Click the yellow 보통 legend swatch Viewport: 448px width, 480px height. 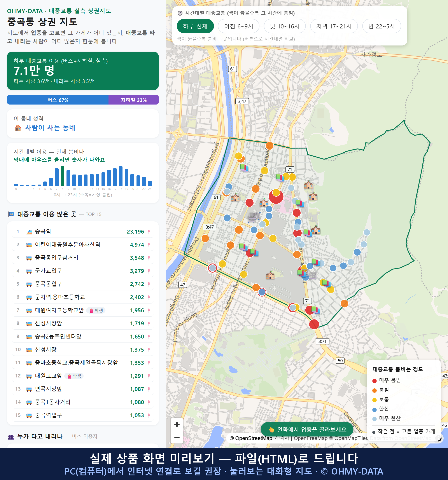point(374,400)
